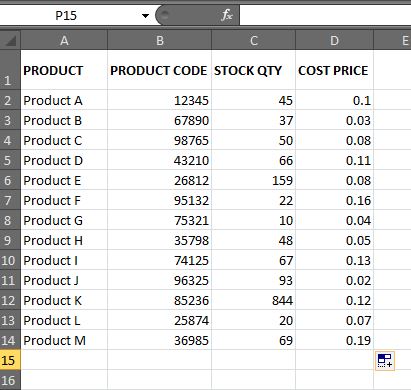Select row 1 header
This screenshot has width=411, height=390.
click(x=10, y=69)
